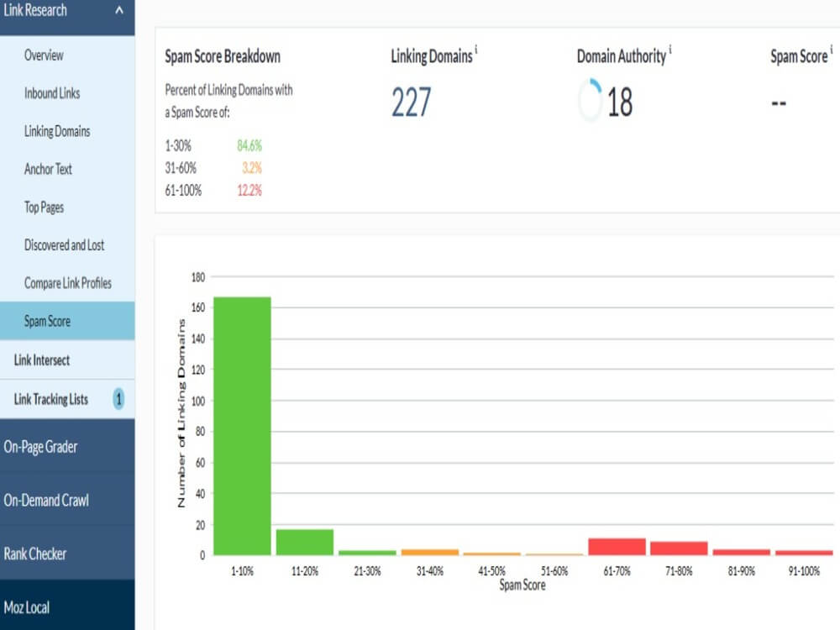Click the 12.2% red percentage

click(249, 191)
